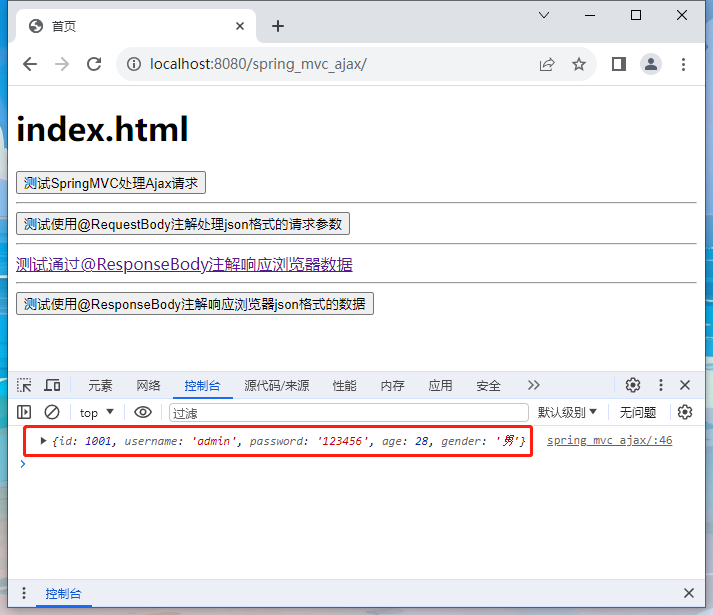This screenshot has width=713, height=615.
Task: Open the spring_mvc_ajax/:46 source link
Action: tap(609, 440)
